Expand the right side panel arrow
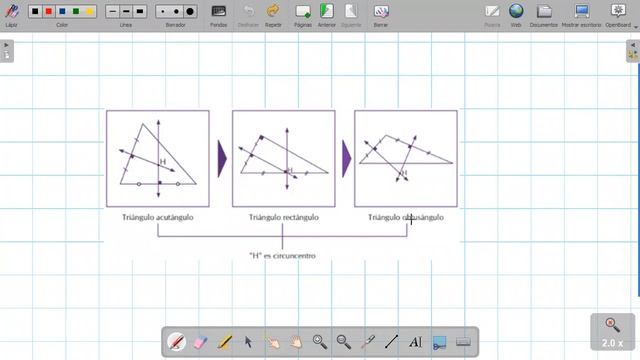The image size is (640, 360). point(633,45)
